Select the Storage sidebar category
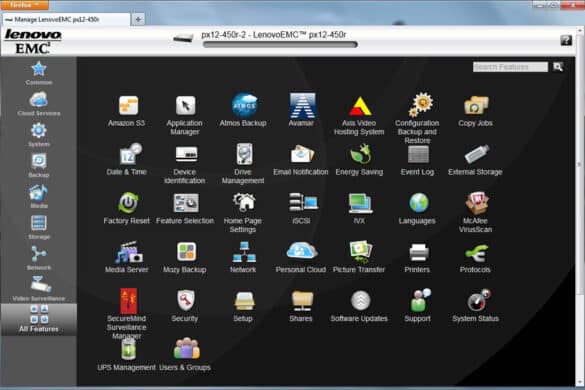The height and width of the screenshot is (390, 585). point(39,228)
